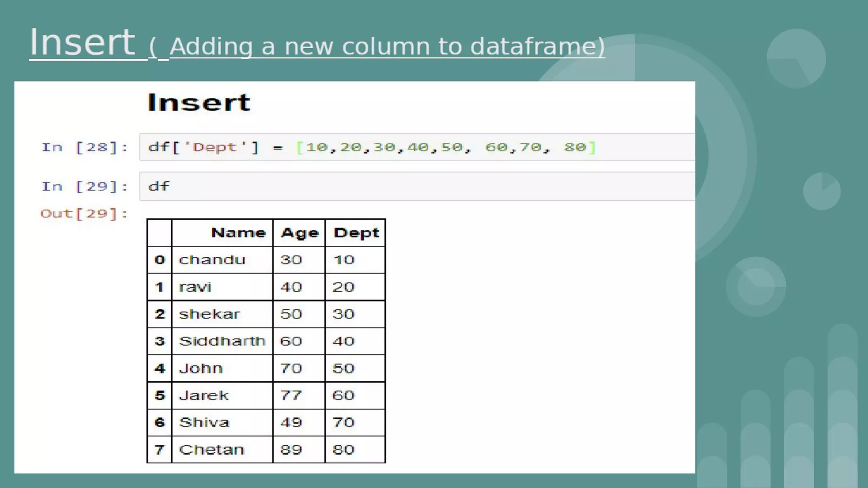
Task: Click the Age value 77 for Jarek
Action: click(x=291, y=395)
